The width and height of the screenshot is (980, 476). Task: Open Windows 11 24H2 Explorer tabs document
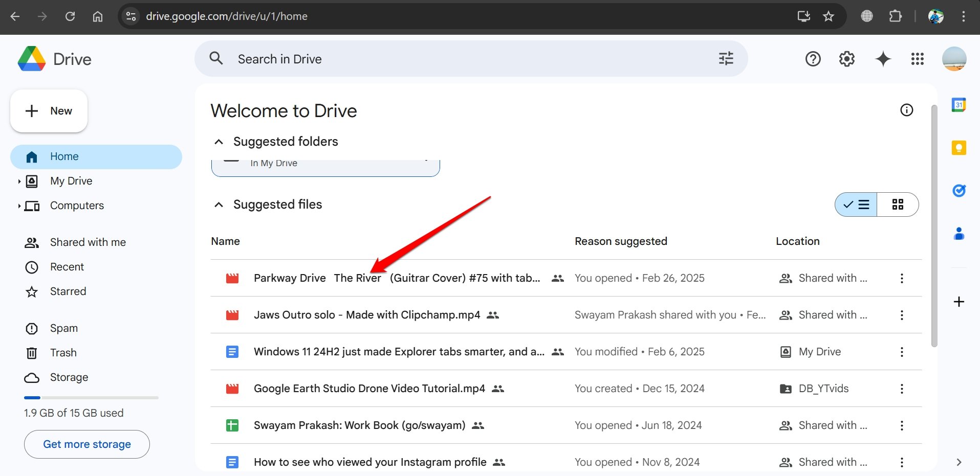click(399, 352)
